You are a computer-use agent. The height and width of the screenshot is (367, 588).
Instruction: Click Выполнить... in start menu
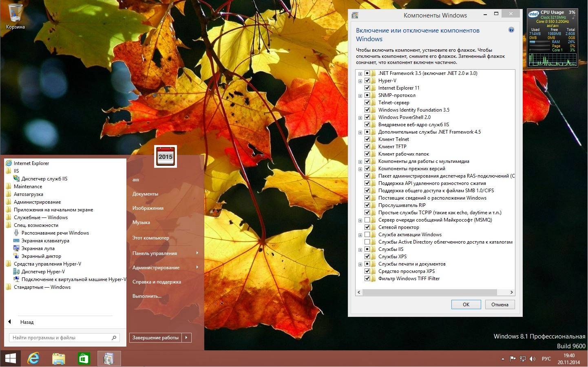click(x=147, y=296)
